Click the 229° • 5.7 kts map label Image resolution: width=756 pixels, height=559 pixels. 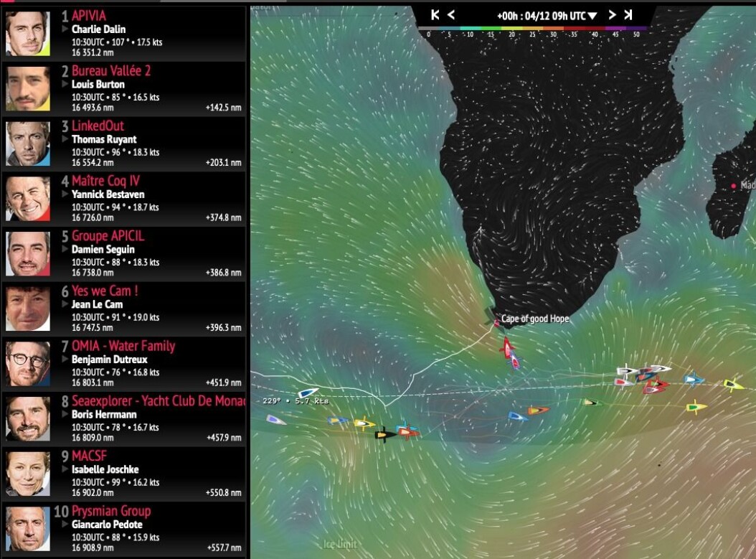(x=296, y=401)
